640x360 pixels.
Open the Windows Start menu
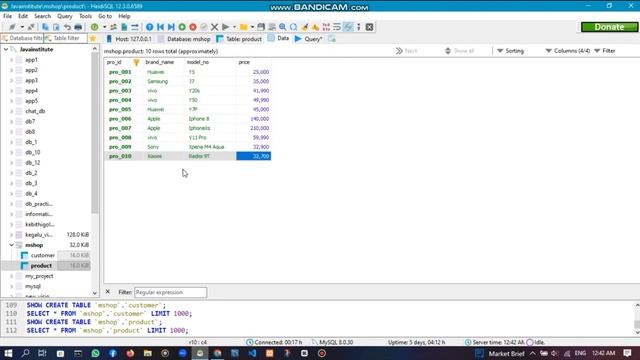(x=8, y=353)
